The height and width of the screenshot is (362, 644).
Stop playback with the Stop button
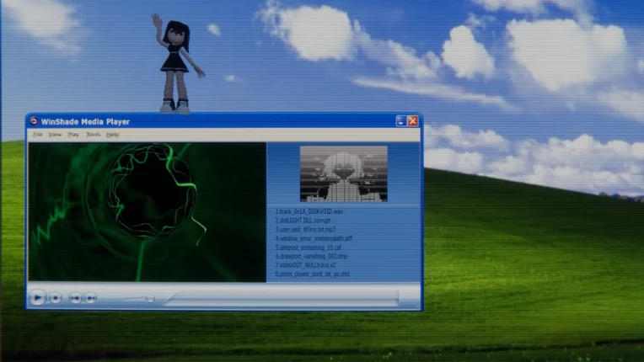[x=56, y=298]
